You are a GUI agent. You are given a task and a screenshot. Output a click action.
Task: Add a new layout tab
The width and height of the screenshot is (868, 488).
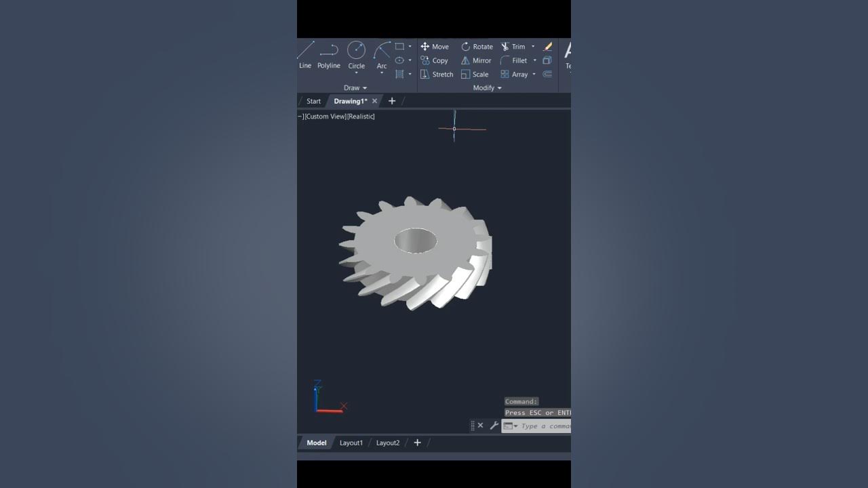click(417, 443)
